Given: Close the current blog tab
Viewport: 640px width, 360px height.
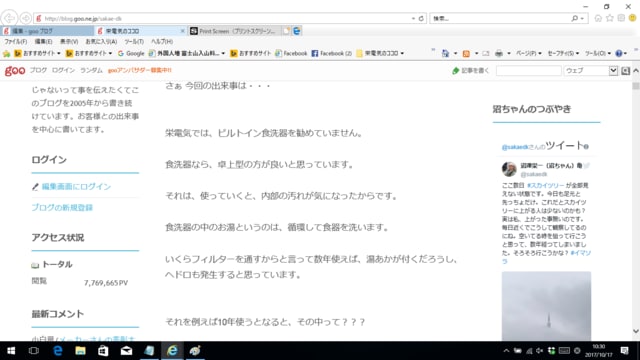Looking at the screenshot, I should tap(182, 31).
